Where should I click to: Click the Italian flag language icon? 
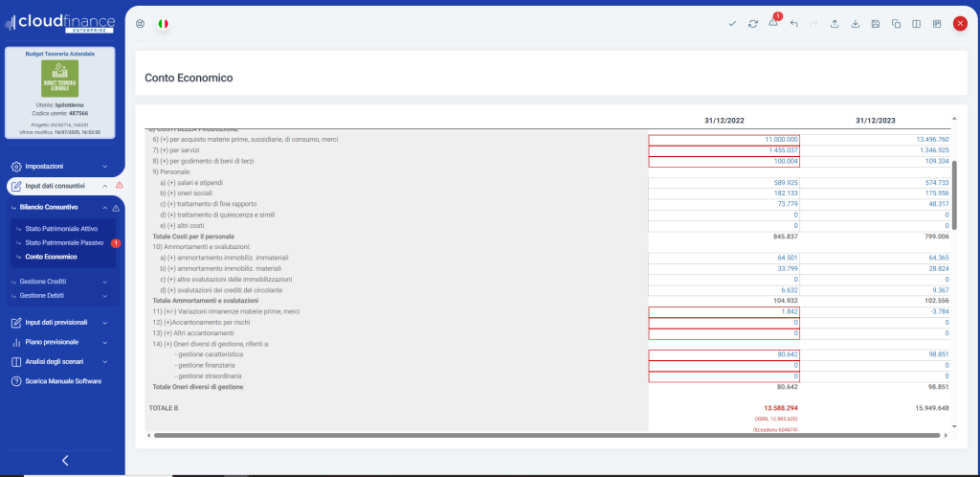tap(163, 24)
